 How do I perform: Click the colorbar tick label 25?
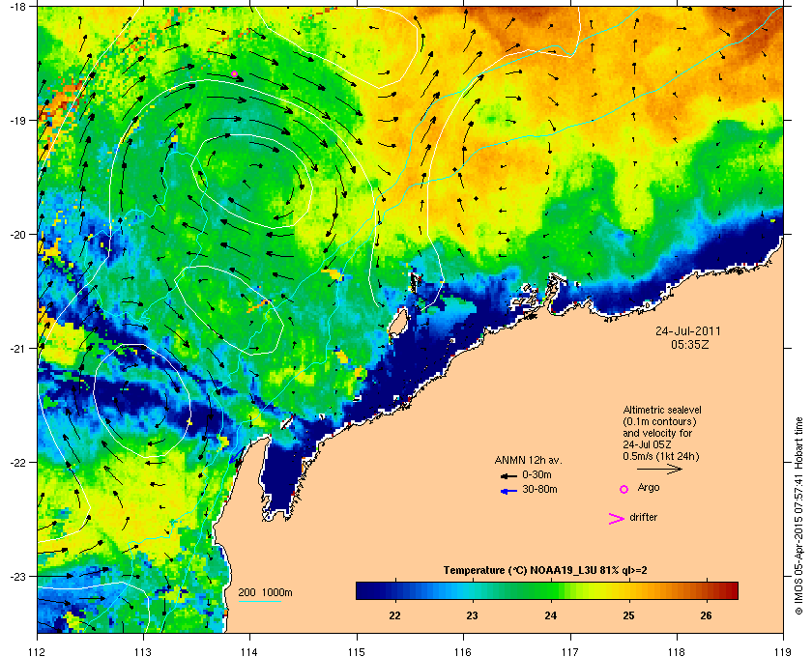pos(628,615)
